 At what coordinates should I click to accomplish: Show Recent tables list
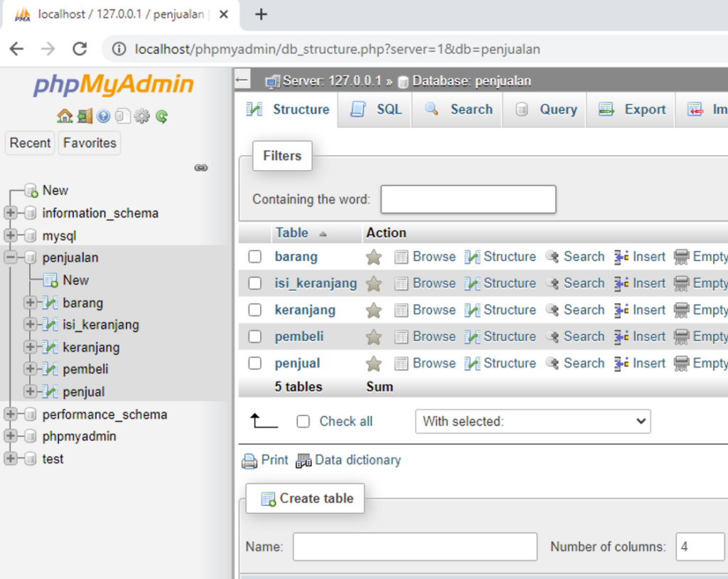30,143
